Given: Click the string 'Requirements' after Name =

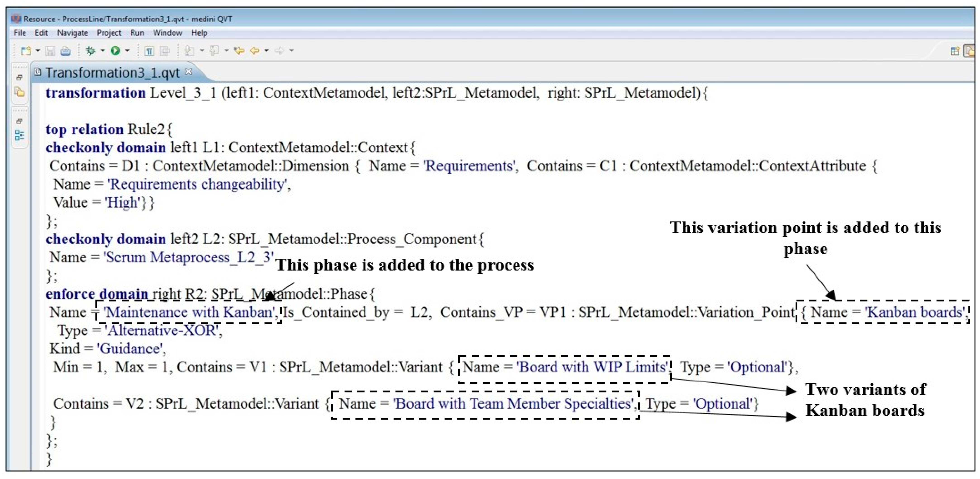Looking at the screenshot, I should (470, 166).
